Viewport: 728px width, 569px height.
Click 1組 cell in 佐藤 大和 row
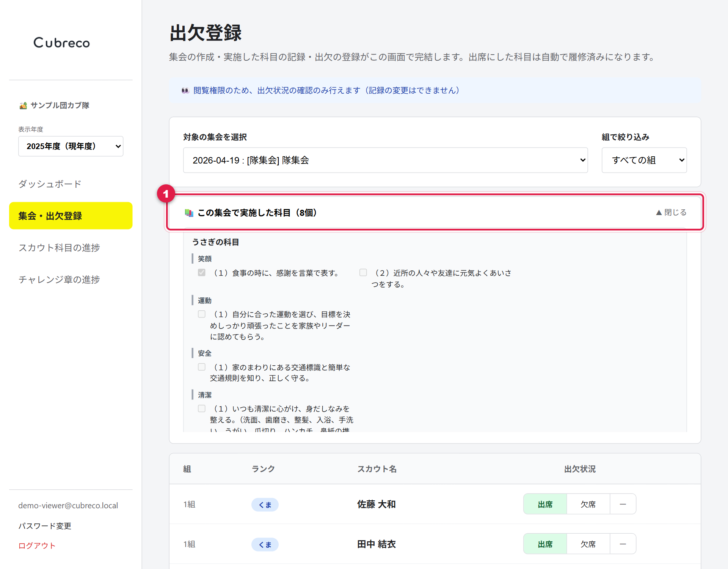(x=189, y=504)
